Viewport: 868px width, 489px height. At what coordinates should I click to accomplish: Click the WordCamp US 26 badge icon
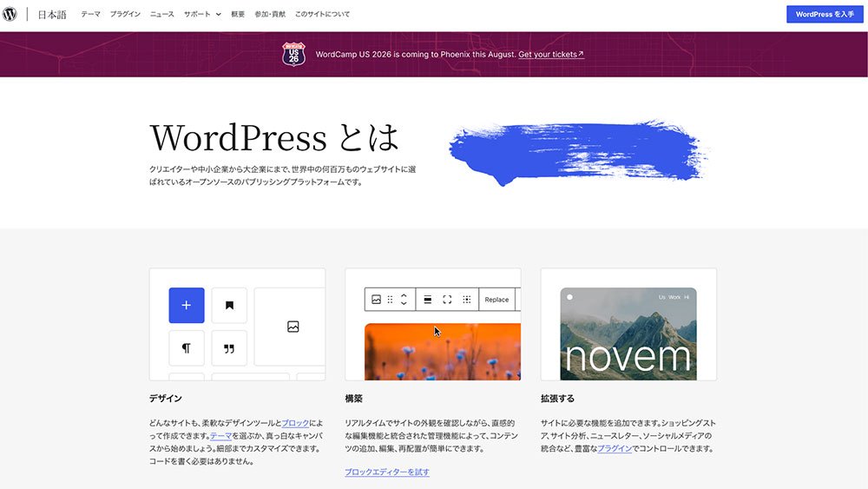(293, 54)
